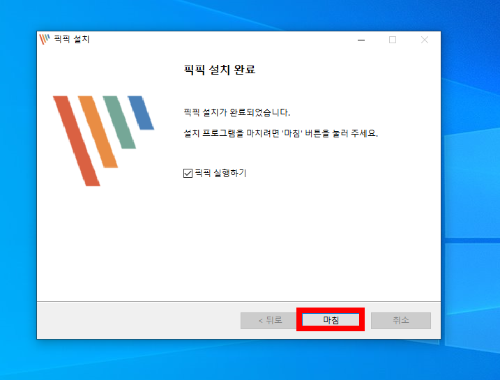The height and width of the screenshot is (380, 500).
Task: Click the instruction text mentioning '마침' 버튼
Action: pyautogui.click(x=281, y=133)
